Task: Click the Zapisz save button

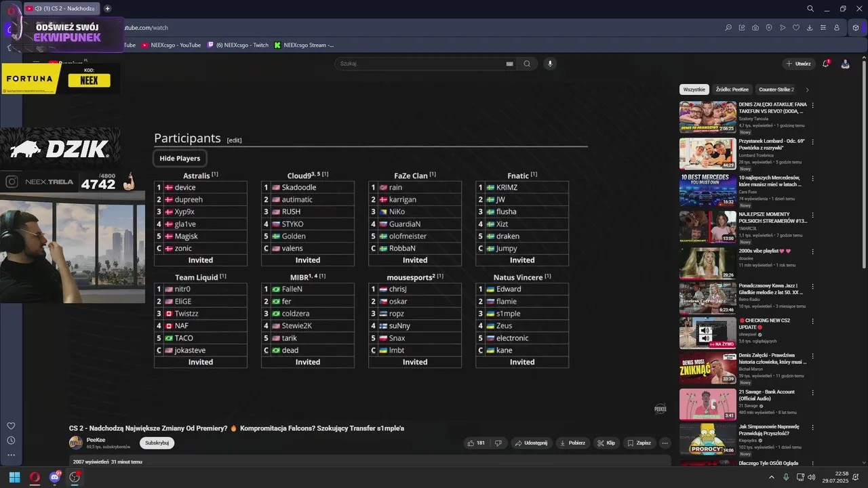Action: coord(639,443)
